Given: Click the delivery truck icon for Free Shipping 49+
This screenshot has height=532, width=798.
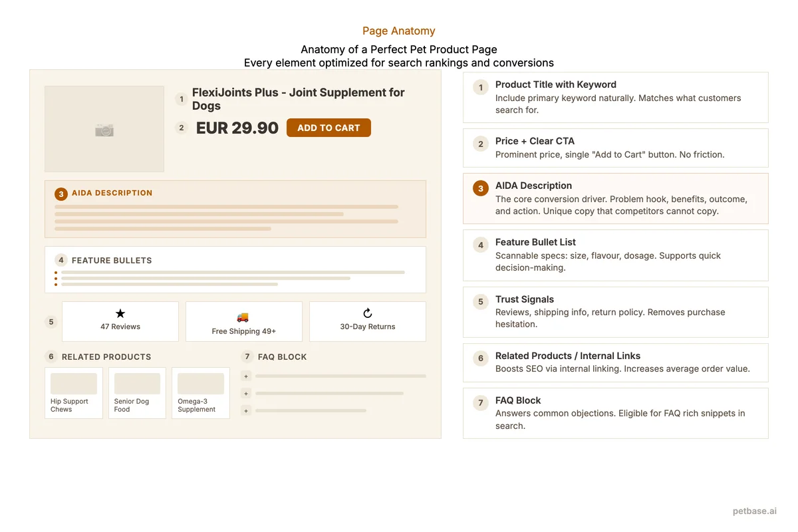Looking at the screenshot, I should 243,319.
